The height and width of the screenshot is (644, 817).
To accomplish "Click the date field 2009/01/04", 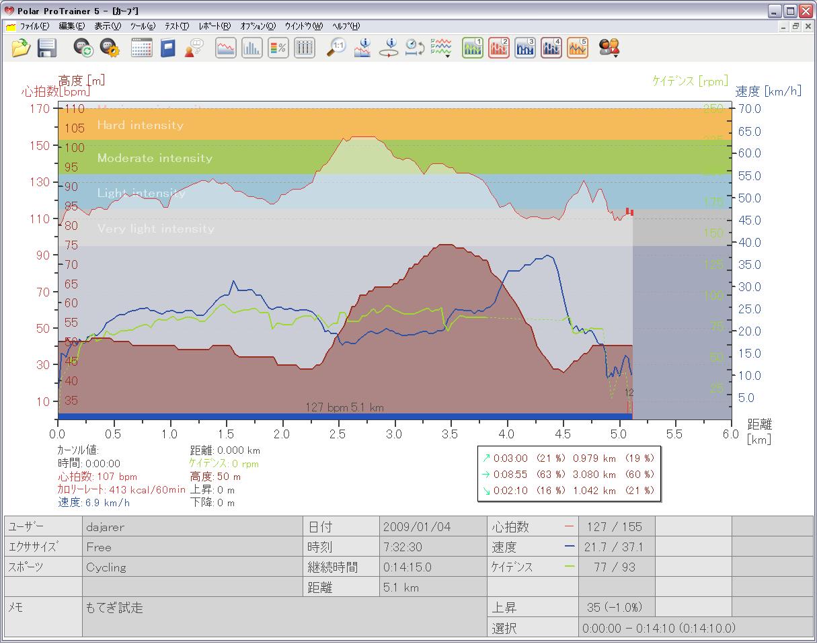I will coord(433,527).
